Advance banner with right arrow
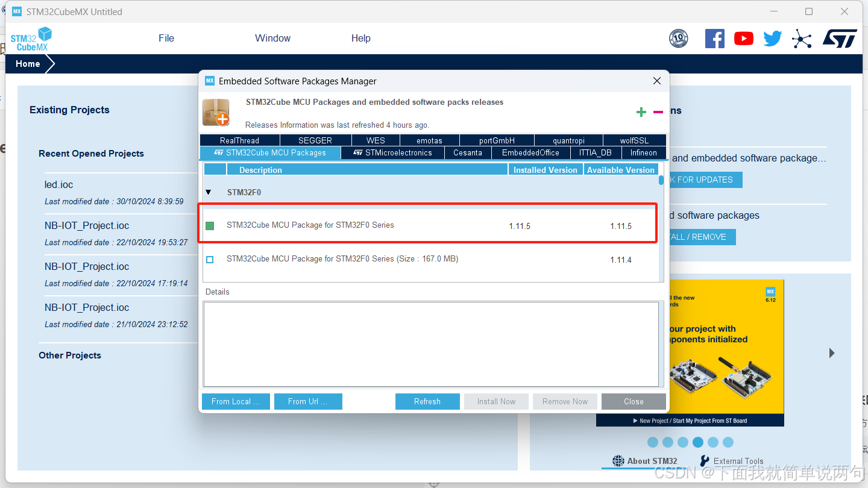868x488 pixels. point(832,353)
